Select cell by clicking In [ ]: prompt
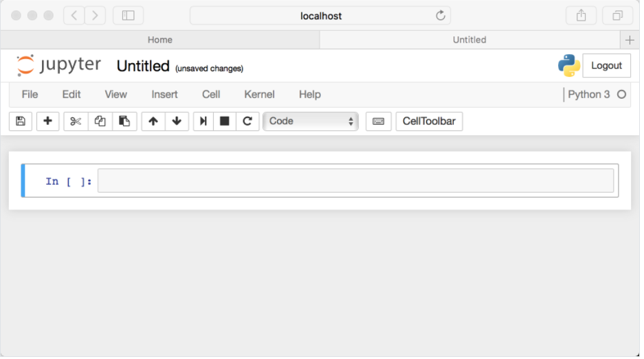 coord(68,182)
